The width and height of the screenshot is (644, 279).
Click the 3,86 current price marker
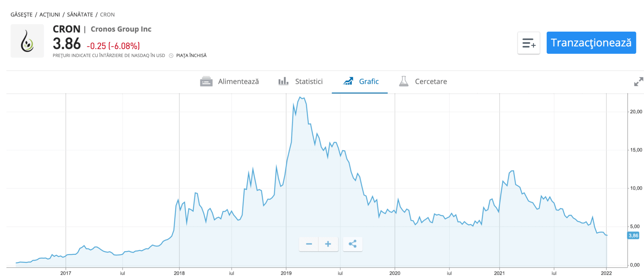point(633,235)
